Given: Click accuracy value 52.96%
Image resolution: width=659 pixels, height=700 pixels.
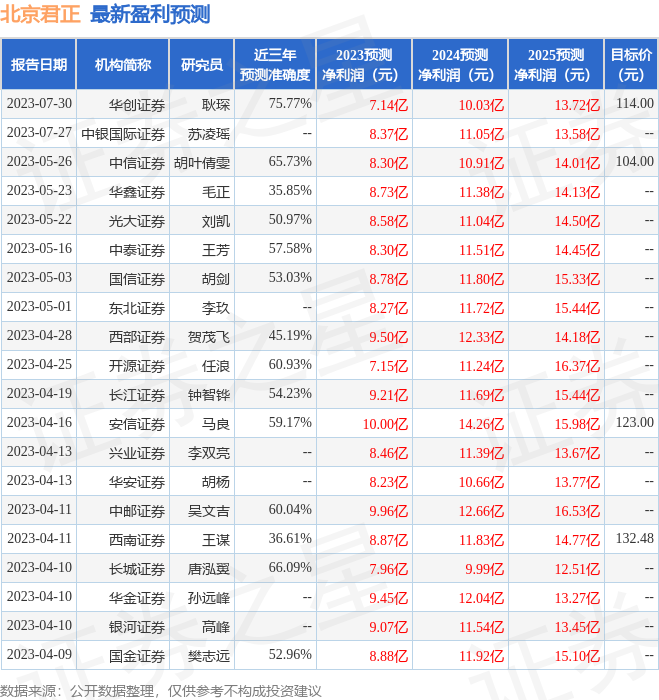Looking at the screenshot, I should (x=290, y=655).
